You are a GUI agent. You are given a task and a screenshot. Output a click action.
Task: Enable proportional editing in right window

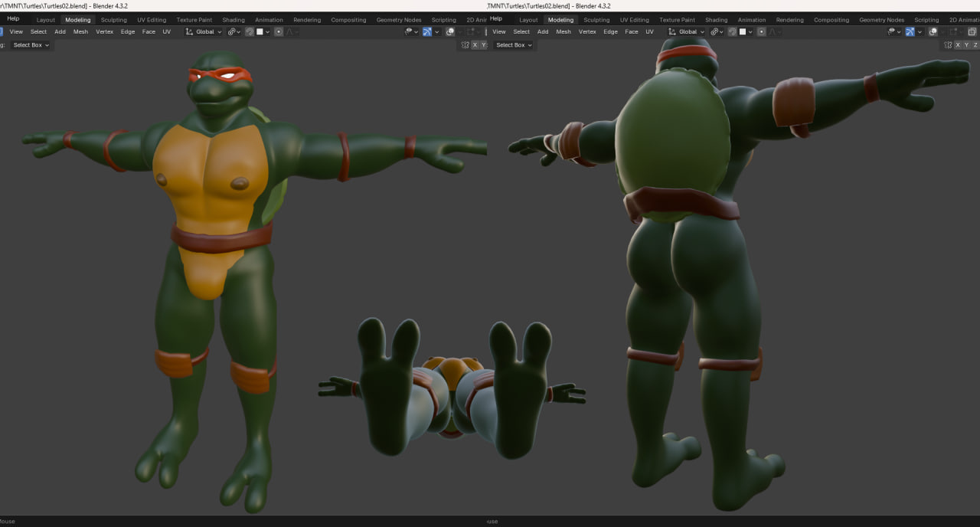(x=761, y=31)
